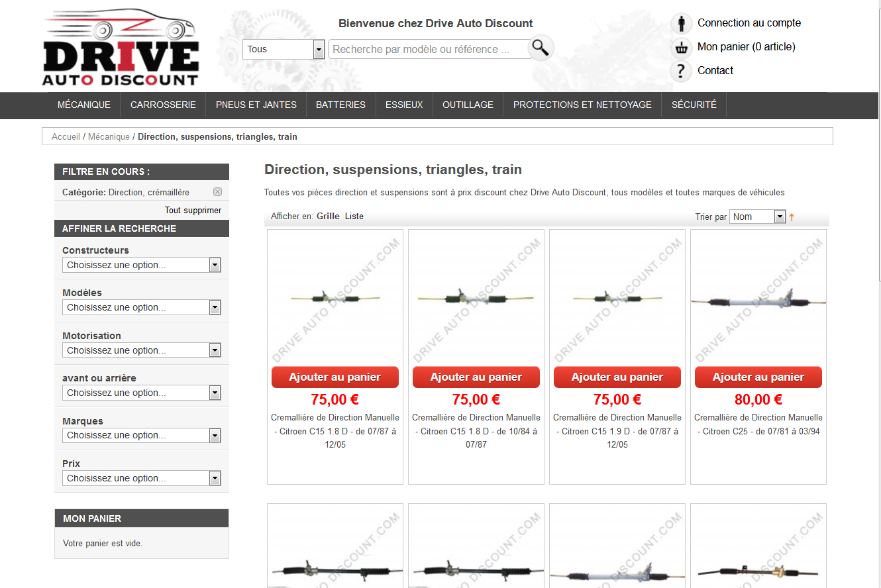Open Citroen C15 1.8 D 07/87 product thumbnail

tap(335, 299)
